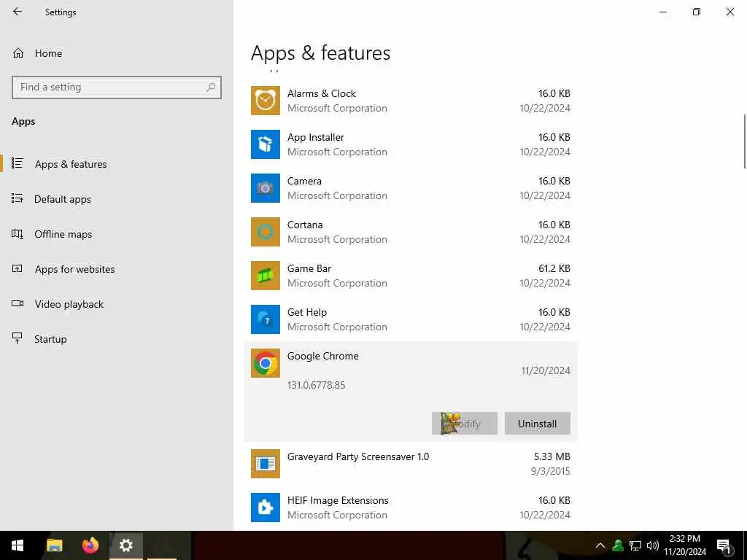Launch Firefox from the taskbar
The image size is (747, 560).
(x=90, y=545)
